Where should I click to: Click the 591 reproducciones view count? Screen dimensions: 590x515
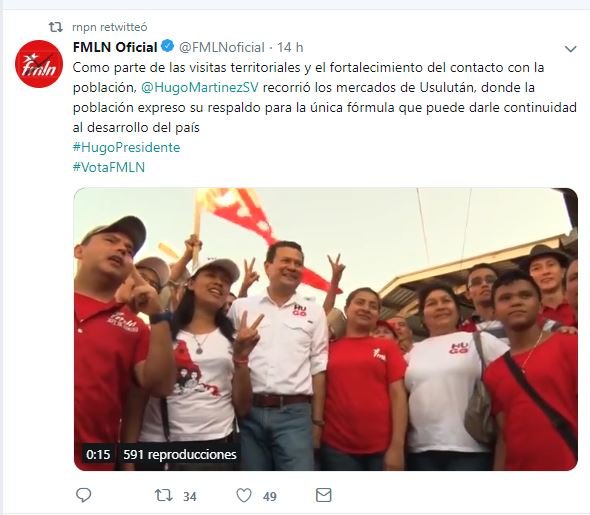click(x=180, y=454)
